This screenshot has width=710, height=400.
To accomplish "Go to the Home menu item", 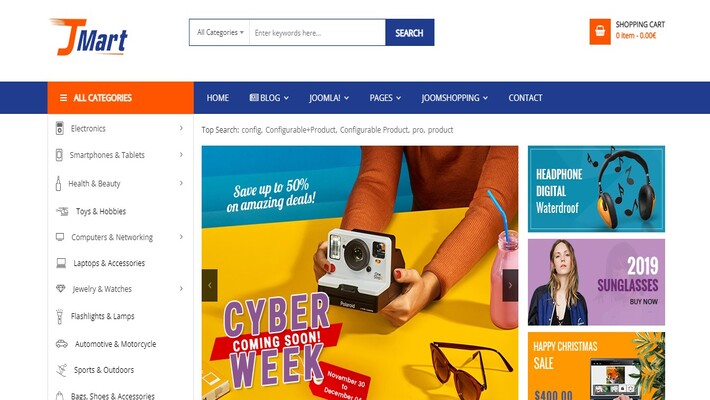I will pyautogui.click(x=218, y=98).
